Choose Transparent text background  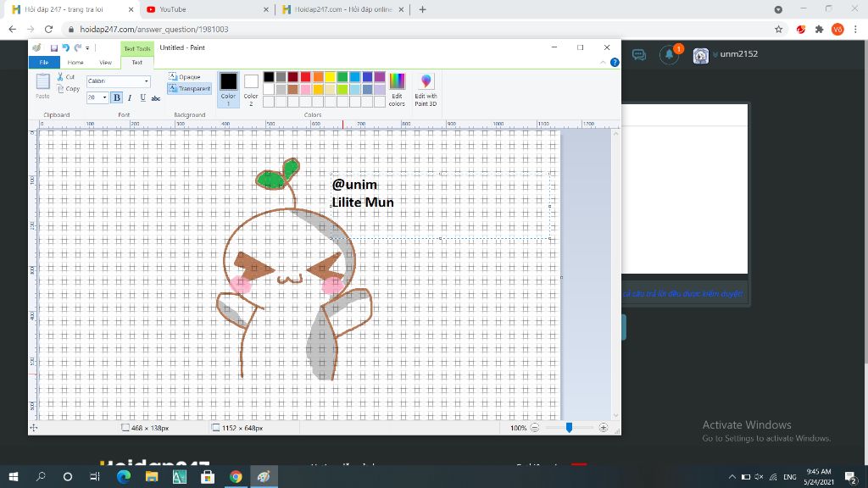click(x=189, y=88)
